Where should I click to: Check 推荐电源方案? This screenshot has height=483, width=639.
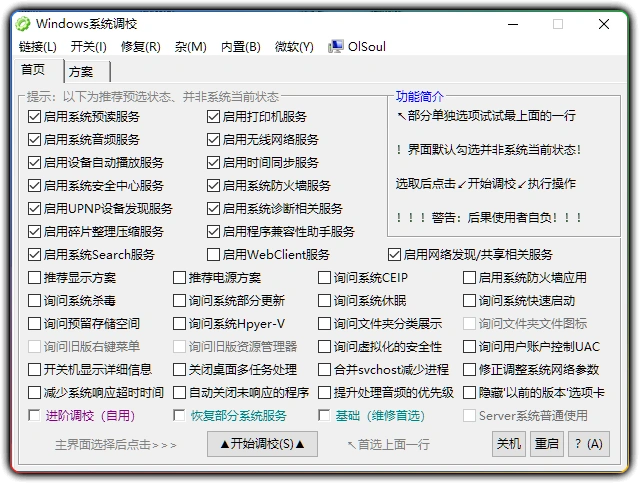(179, 278)
